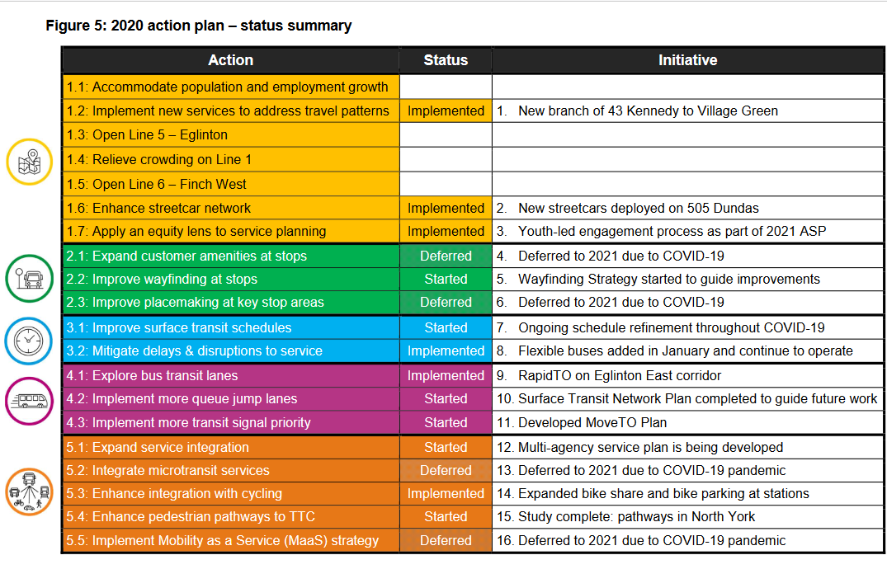This screenshot has height=588, width=887.
Task: Click the yellow map pin icon
Action: click(x=30, y=162)
